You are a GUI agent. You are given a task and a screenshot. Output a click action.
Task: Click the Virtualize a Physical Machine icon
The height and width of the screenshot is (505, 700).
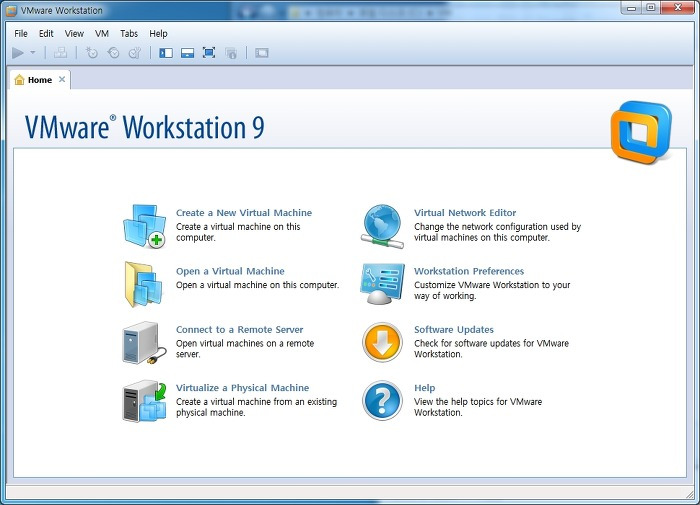[145, 401]
